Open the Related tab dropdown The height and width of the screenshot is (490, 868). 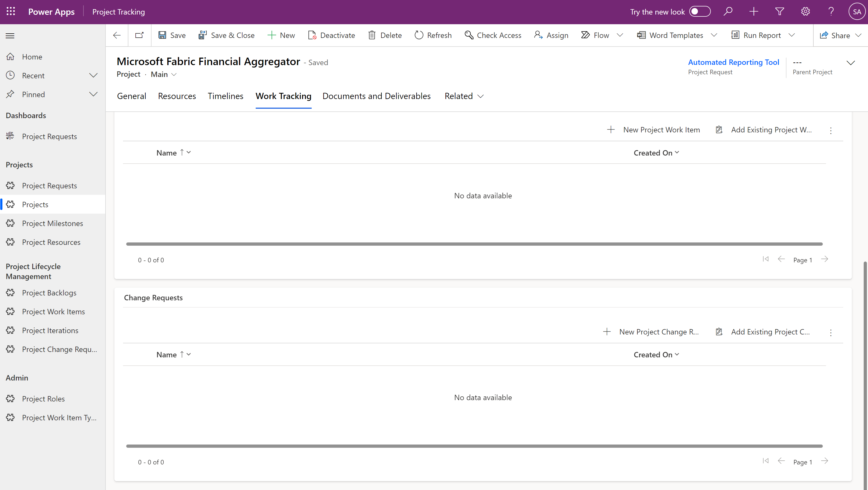[x=464, y=96]
